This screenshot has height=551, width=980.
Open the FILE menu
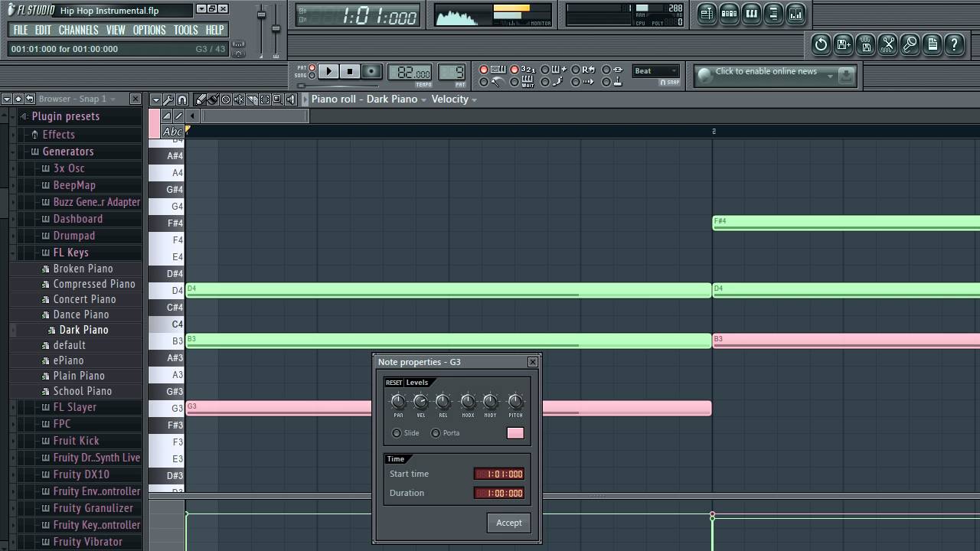coord(20,30)
